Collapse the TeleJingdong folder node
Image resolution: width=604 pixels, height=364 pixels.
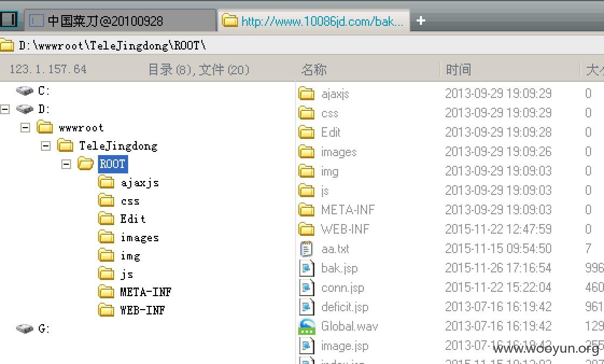coord(45,146)
